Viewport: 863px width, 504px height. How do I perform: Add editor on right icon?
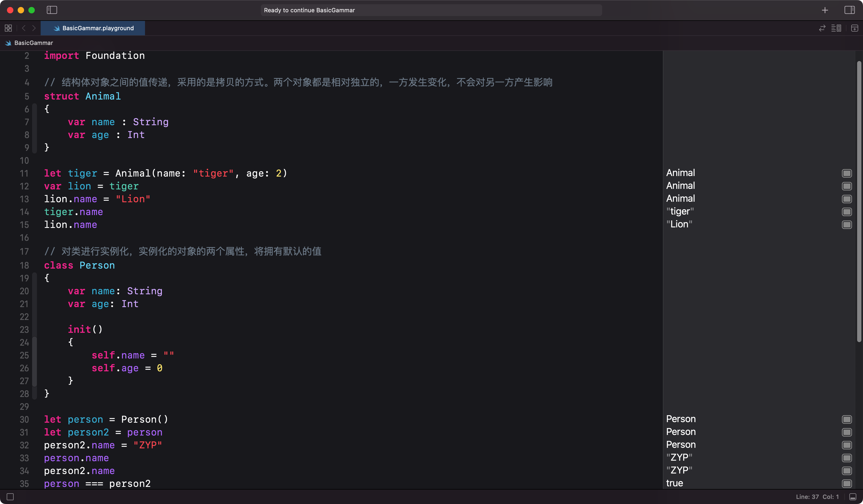(855, 28)
